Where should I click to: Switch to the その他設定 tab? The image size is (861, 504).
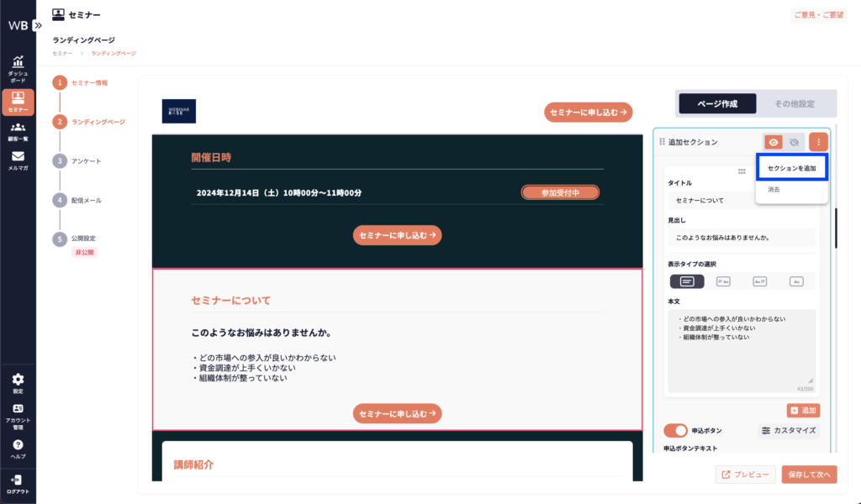point(794,103)
